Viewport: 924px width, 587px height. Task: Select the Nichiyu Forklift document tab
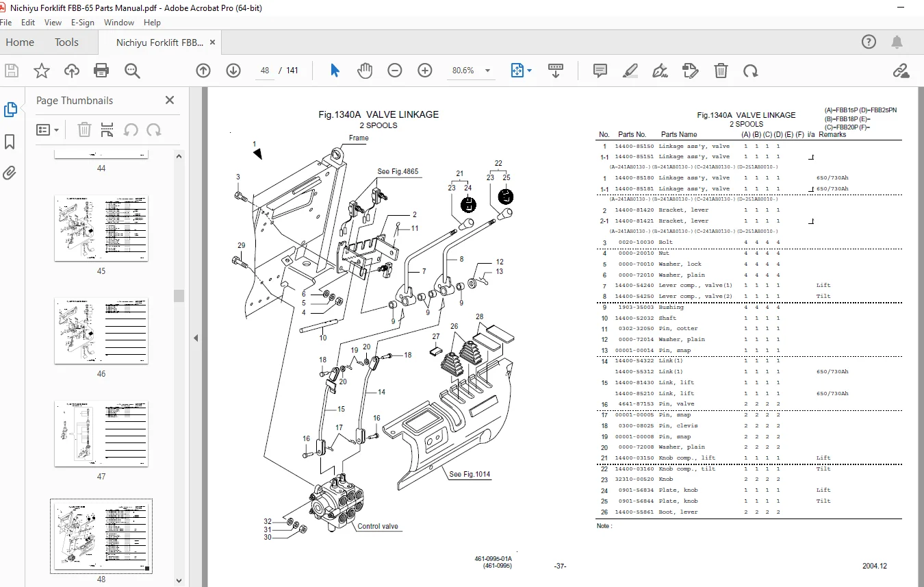[159, 42]
